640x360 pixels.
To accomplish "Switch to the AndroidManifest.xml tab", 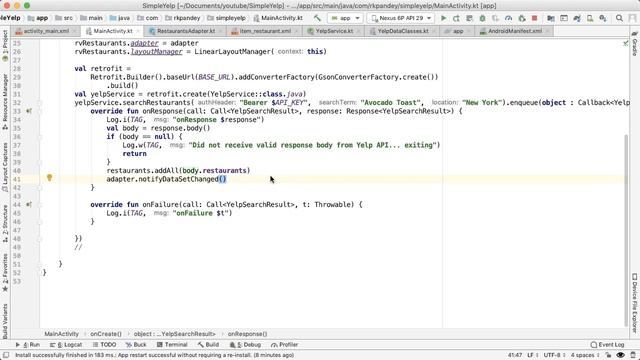I will tap(515, 31).
